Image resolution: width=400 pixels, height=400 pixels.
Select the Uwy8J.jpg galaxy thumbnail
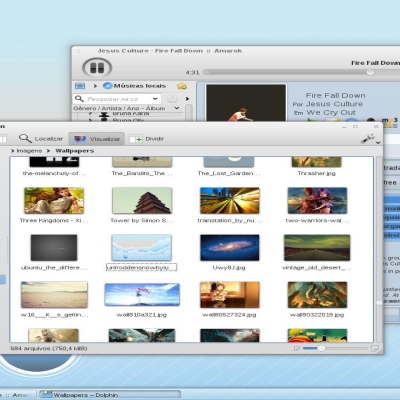230,248
